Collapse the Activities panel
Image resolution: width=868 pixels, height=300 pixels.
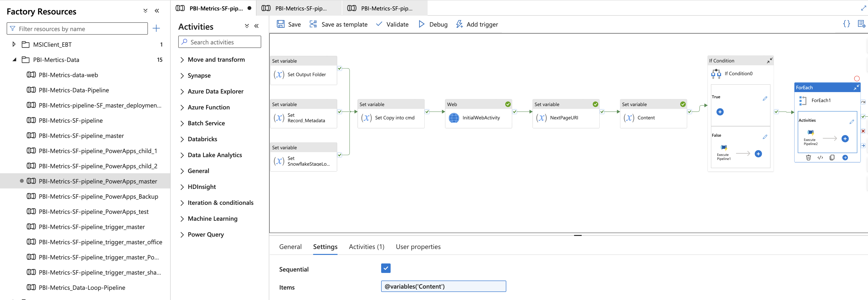point(256,26)
